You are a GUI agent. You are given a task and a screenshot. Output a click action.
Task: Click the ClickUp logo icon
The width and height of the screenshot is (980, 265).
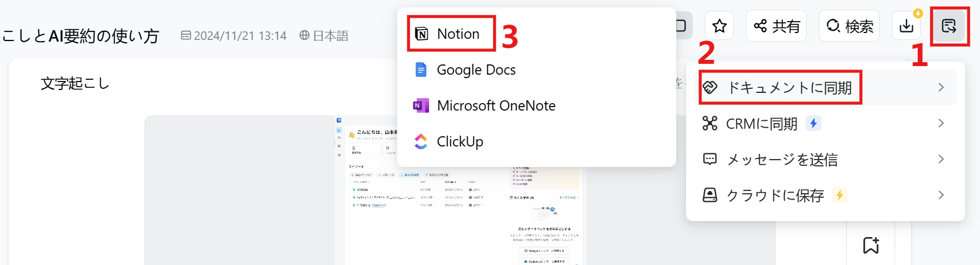click(x=421, y=141)
